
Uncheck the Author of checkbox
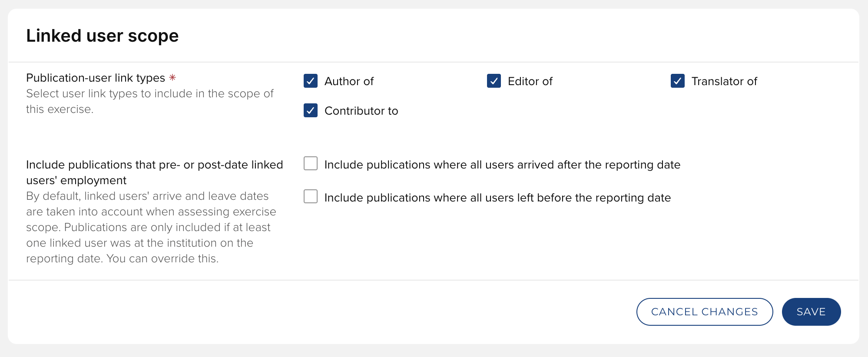coord(311,81)
